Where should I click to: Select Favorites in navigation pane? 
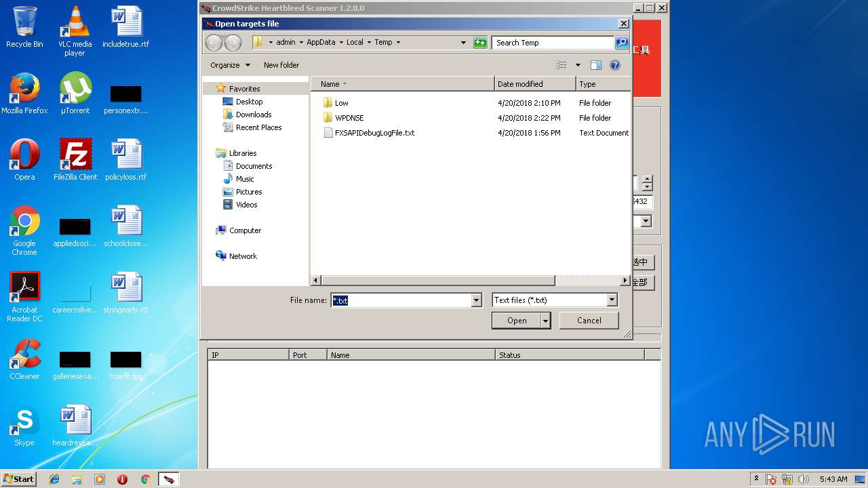point(244,89)
